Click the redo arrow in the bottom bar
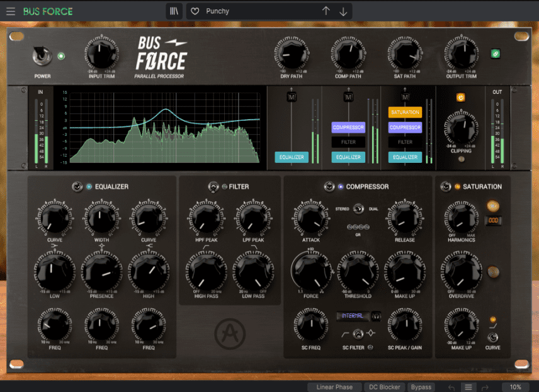Screen dimensions: 539x392 pos(485,387)
